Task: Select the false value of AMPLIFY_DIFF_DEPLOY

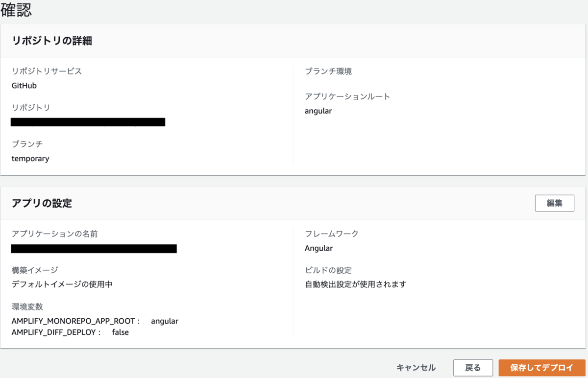Action: tap(121, 332)
